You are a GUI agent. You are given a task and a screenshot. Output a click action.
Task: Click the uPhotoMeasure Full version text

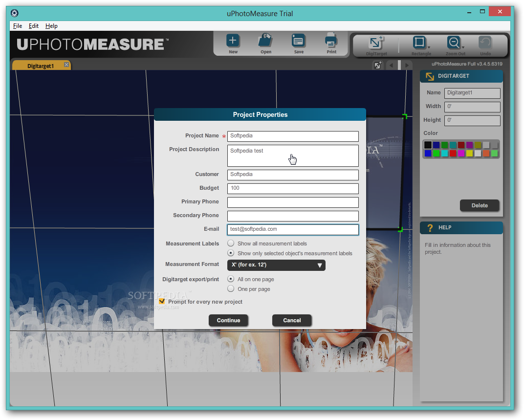point(466,64)
